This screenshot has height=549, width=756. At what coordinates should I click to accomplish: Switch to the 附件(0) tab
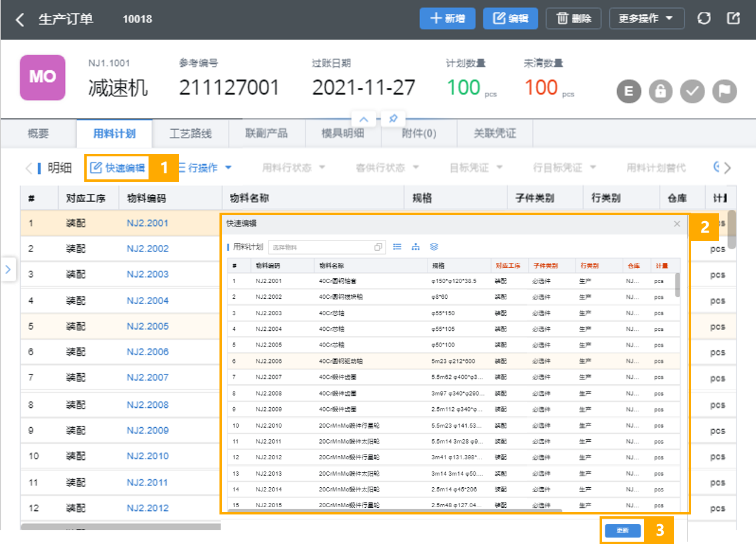pyautogui.click(x=419, y=133)
